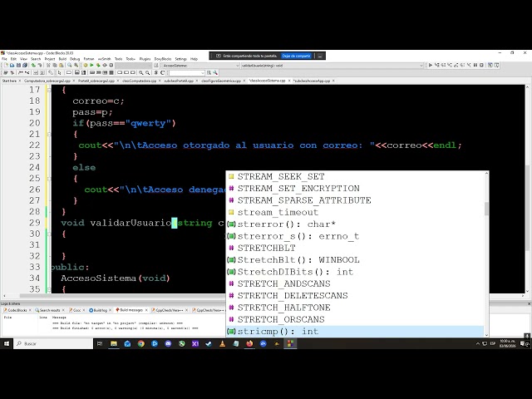Screen dimensions: 532x399
Task: Open the Debug menu
Action: tap(75, 59)
